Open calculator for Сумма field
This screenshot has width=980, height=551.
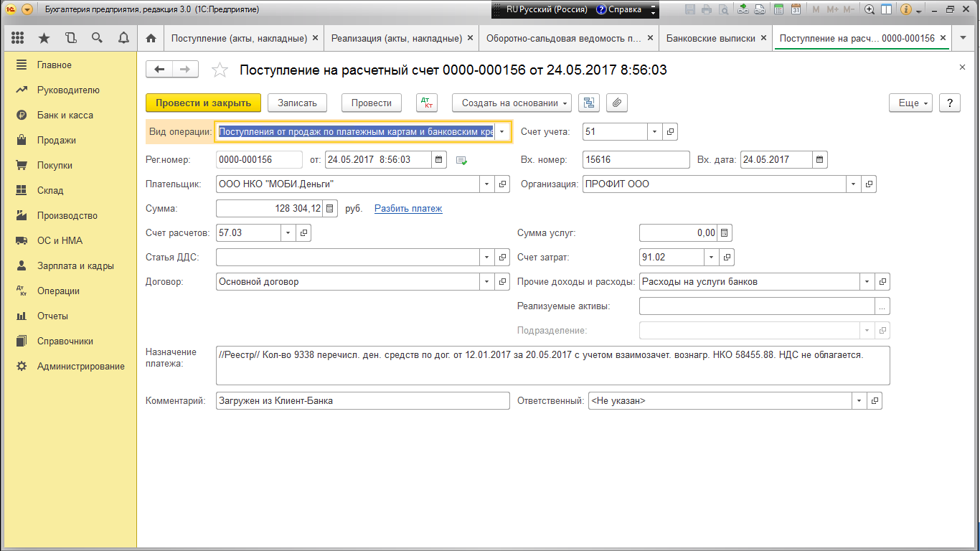[x=330, y=209]
